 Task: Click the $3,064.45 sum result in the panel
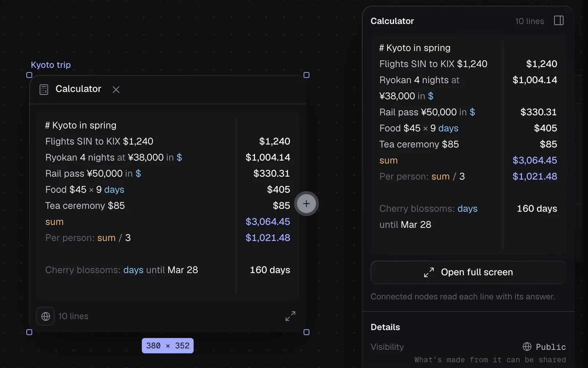(535, 160)
